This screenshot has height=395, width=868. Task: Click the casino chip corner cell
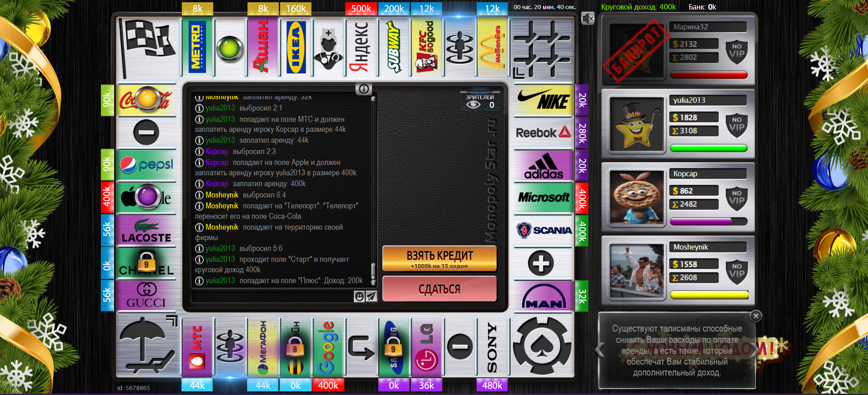point(542,347)
